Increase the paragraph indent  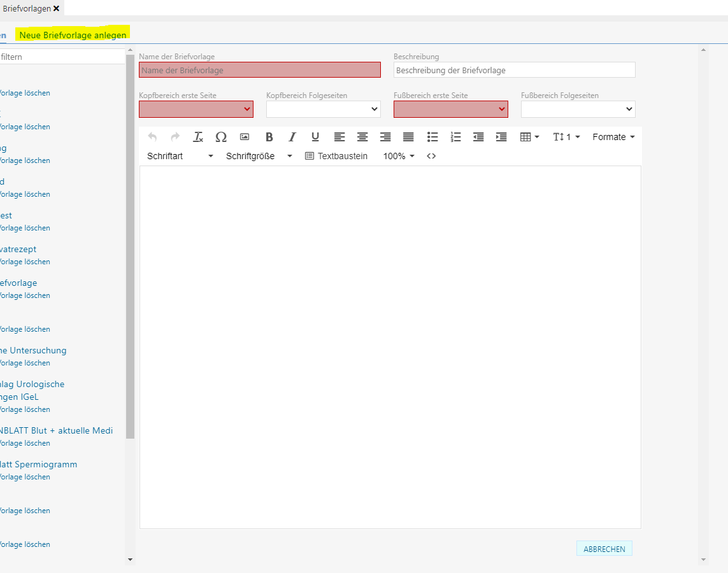(501, 137)
